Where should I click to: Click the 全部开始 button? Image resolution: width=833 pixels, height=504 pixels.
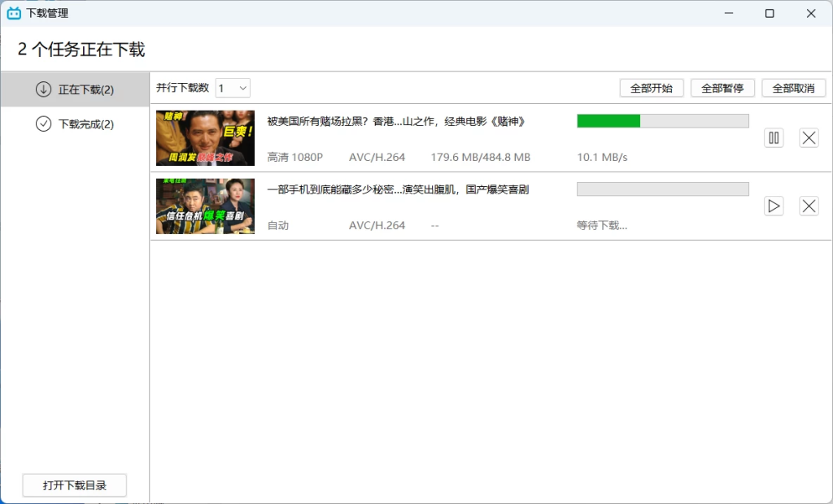coord(651,87)
